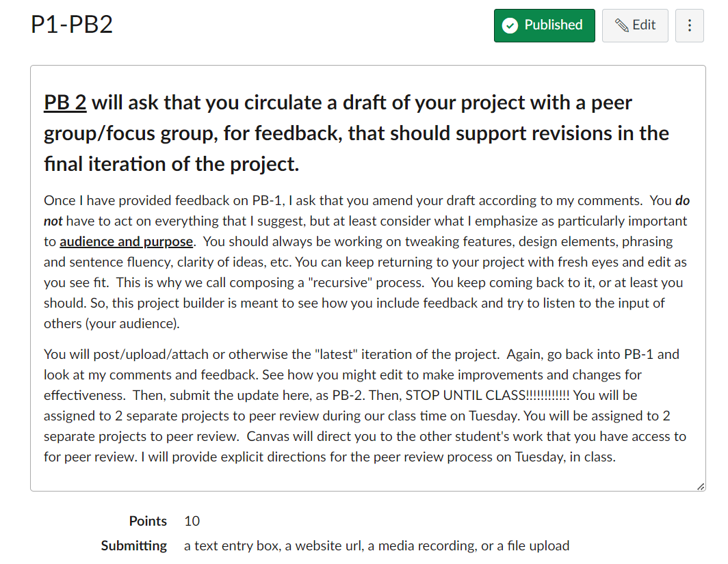
Task: Click the quoted word recursive
Action: (341, 282)
